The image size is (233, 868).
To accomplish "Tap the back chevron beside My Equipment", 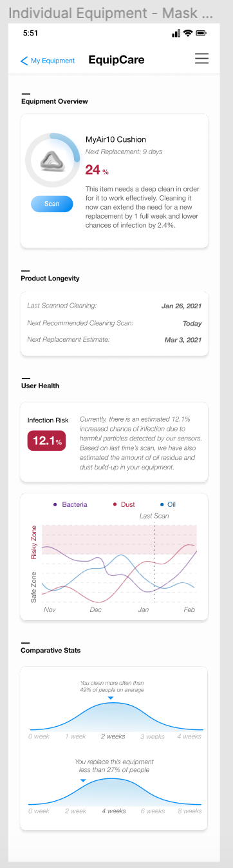I will click(24, 61).
